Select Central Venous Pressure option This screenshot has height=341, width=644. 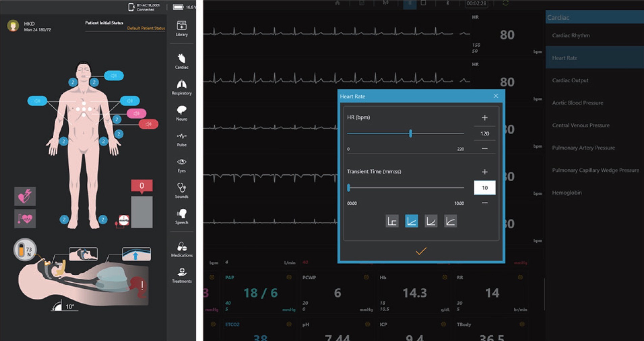click(595, 125)
